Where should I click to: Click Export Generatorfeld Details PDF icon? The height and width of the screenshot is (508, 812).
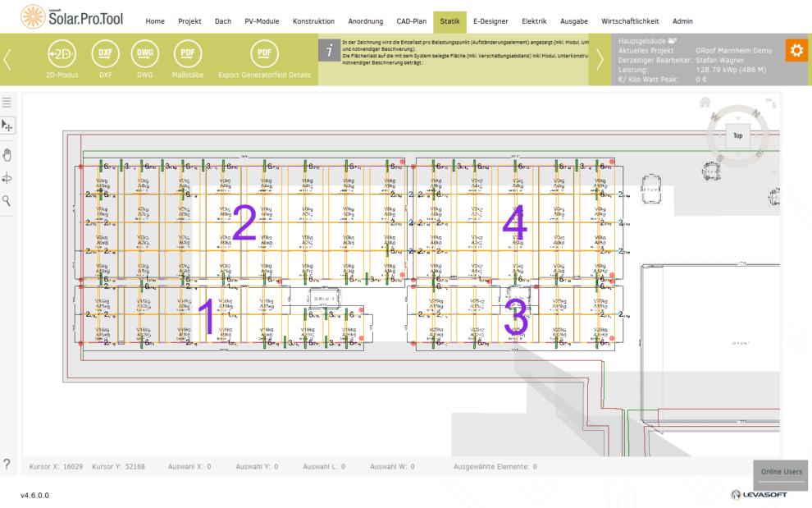click(x=264, y=55)
